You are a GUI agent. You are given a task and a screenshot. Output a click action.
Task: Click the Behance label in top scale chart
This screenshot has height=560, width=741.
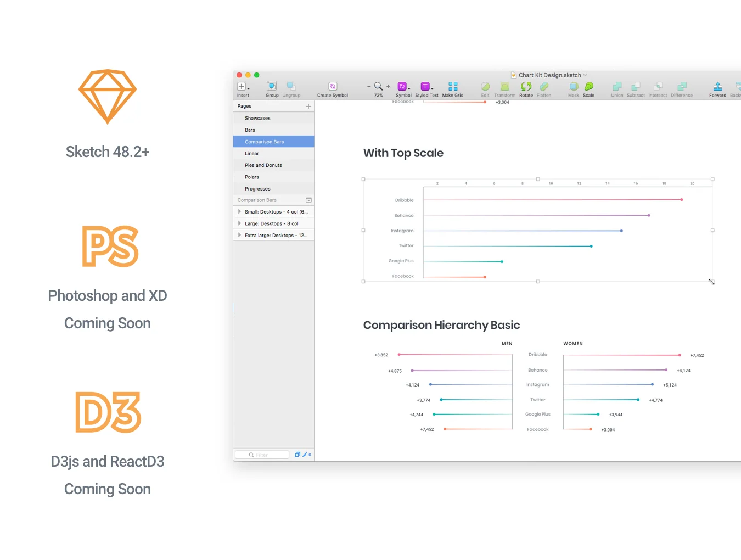click(404, 216)
